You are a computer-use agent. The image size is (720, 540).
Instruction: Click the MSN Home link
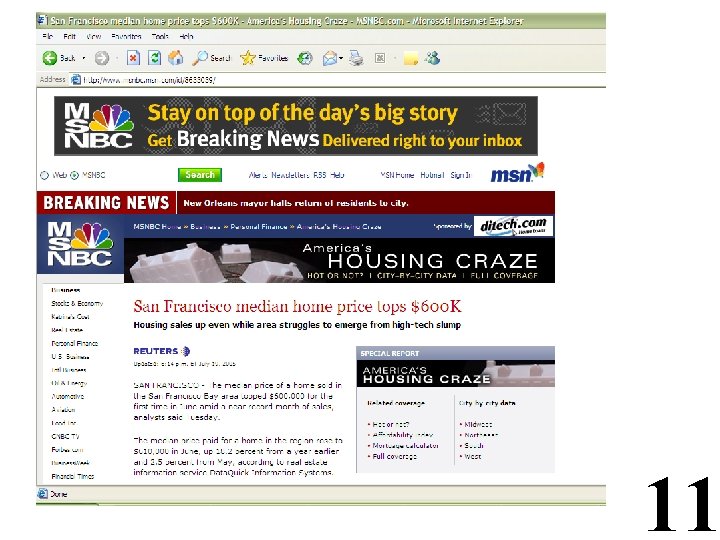[x=397, y=175]
